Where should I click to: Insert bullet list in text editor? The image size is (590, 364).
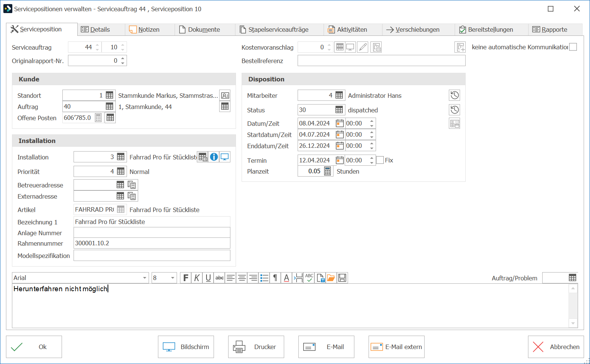click(264, 278)
